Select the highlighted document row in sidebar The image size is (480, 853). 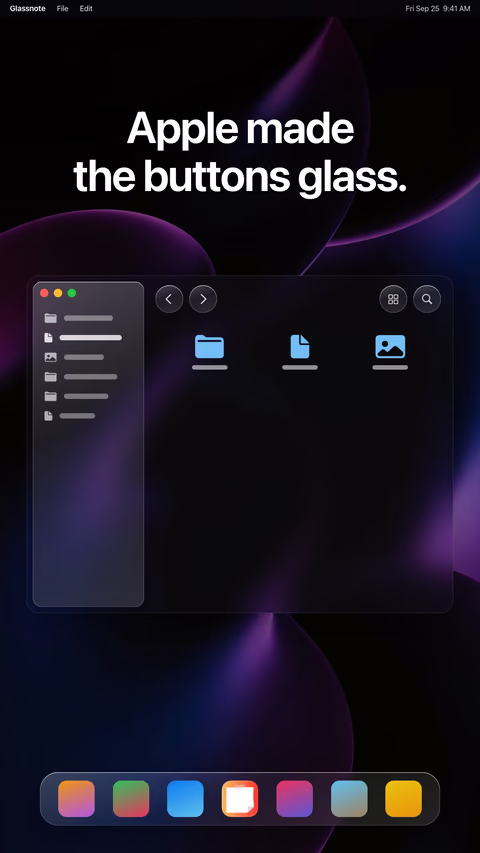(x=83, y=338)
